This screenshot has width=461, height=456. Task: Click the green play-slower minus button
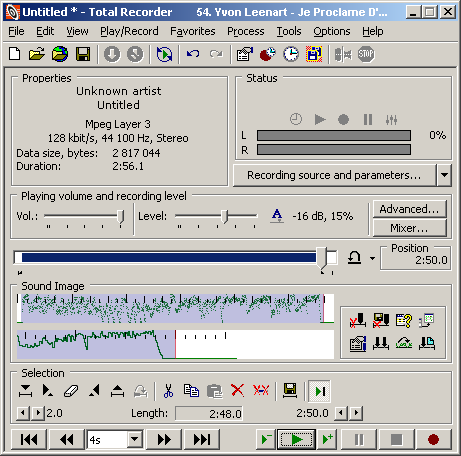(x=266, y=439)
